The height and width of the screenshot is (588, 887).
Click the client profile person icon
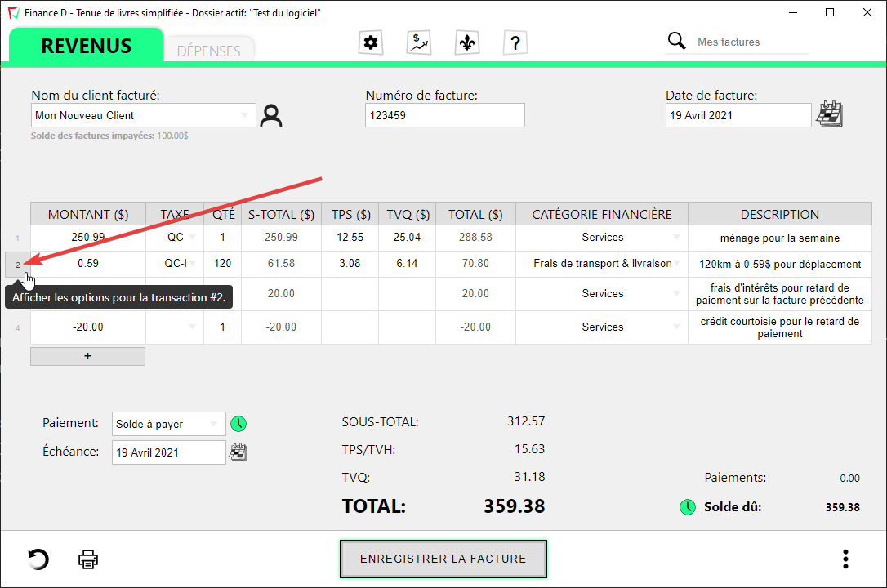(x=271, y=116)
